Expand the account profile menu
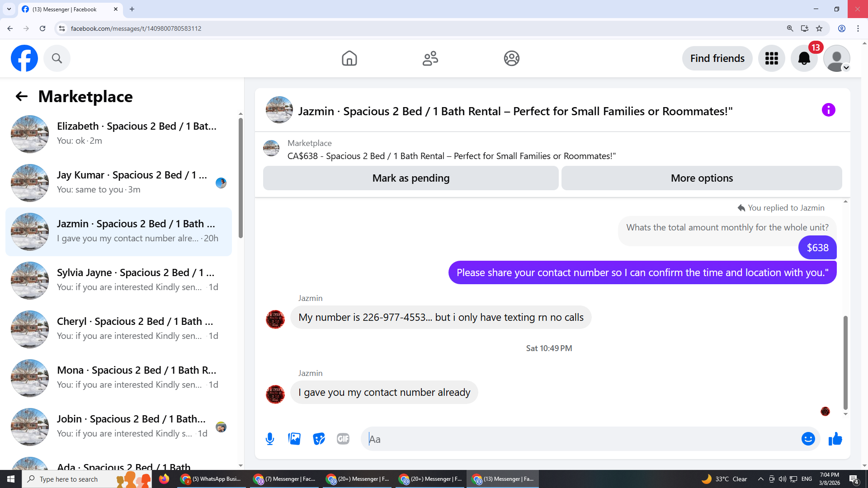This screenshot has height=488, width=868. (x=836, y=58)
